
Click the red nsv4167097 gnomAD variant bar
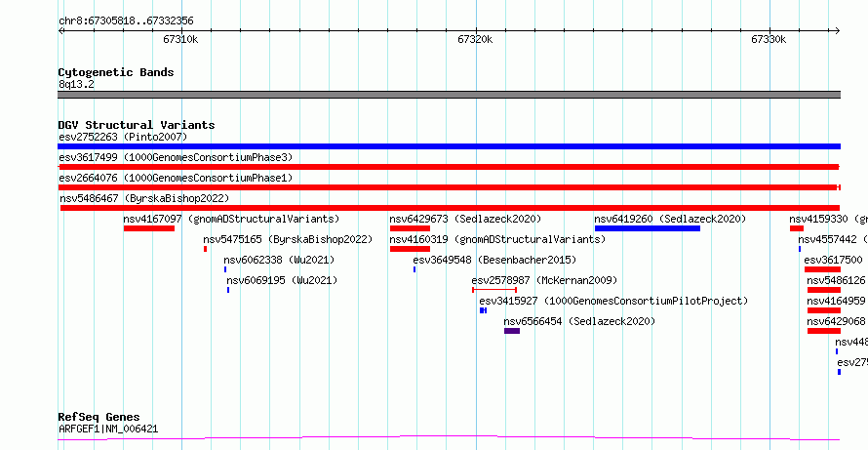149,228
